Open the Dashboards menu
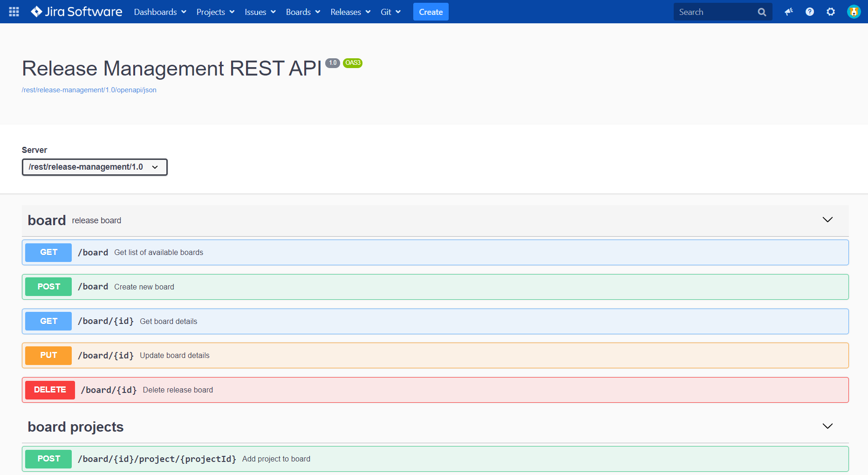The image size is (868, 475). click(x=160, y=12)
